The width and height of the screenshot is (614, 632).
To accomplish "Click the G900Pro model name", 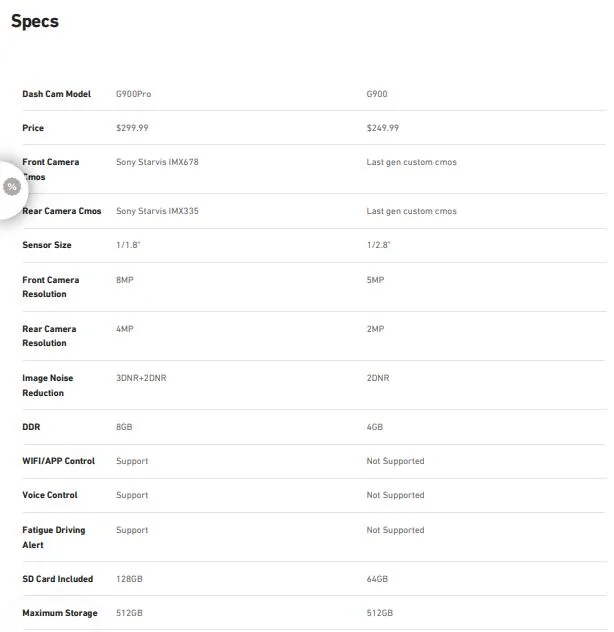I will tap(133, 94).
